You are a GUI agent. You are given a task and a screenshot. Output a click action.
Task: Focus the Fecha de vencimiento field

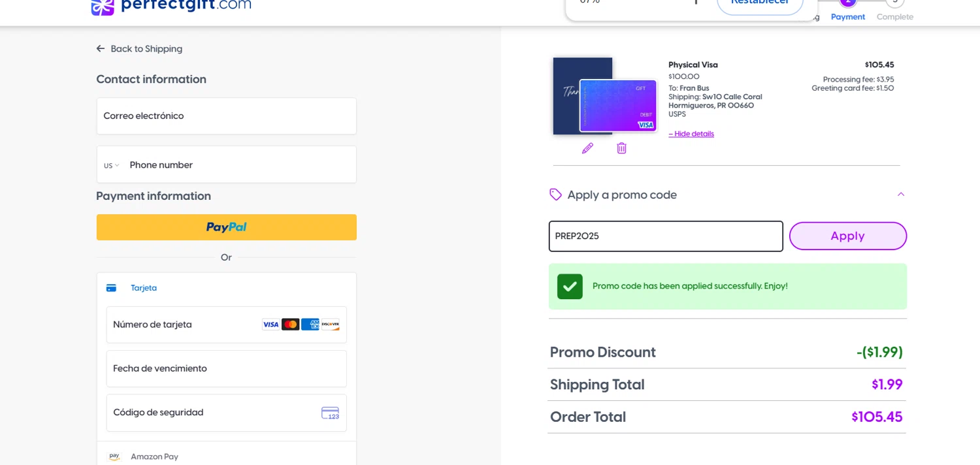click(227, 368)
